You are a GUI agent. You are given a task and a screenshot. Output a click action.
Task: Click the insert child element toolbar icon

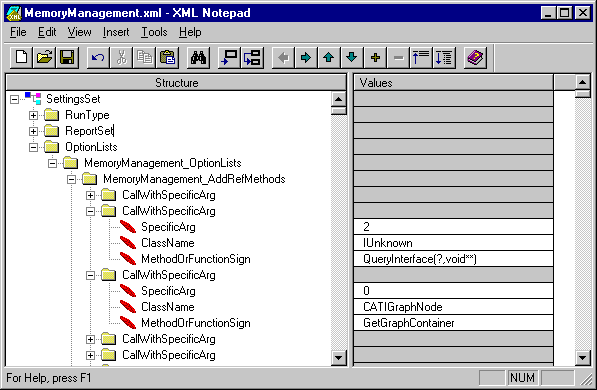252,58
